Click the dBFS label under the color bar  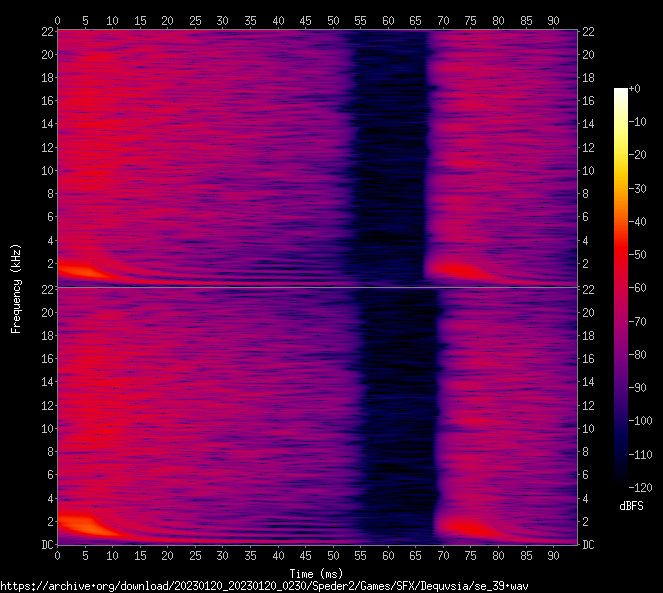[630, 506]
